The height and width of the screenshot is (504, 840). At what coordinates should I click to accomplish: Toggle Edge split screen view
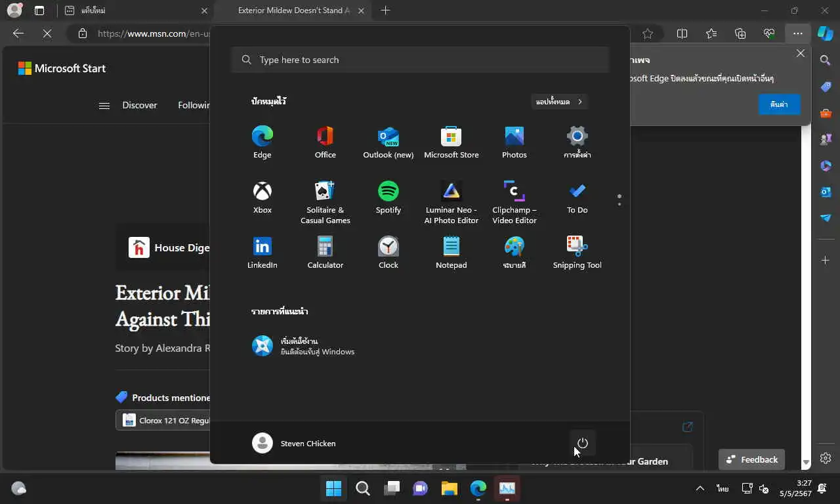pos(682,33)
